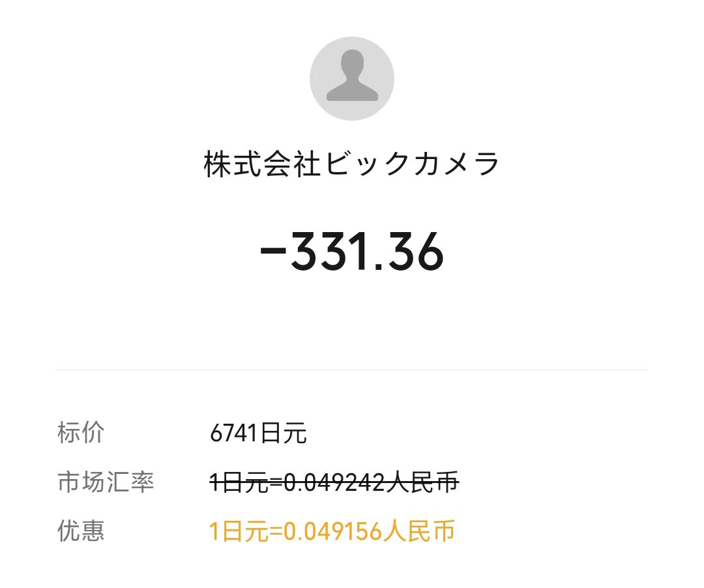The width and height of the screenshot is (704, 588).
Task: Tap the 市场汇率 label
Action: (106, 482)
